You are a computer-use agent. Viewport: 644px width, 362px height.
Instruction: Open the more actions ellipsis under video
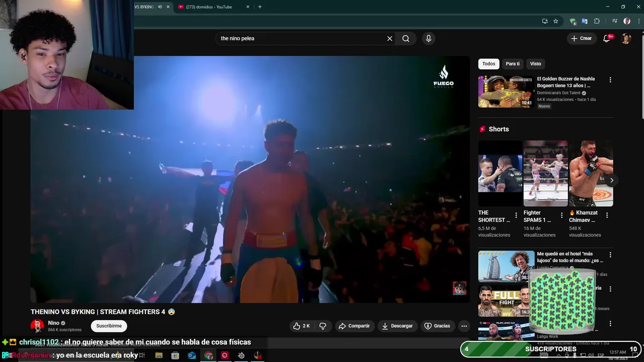pyautogui.click(x=464, y=326)
